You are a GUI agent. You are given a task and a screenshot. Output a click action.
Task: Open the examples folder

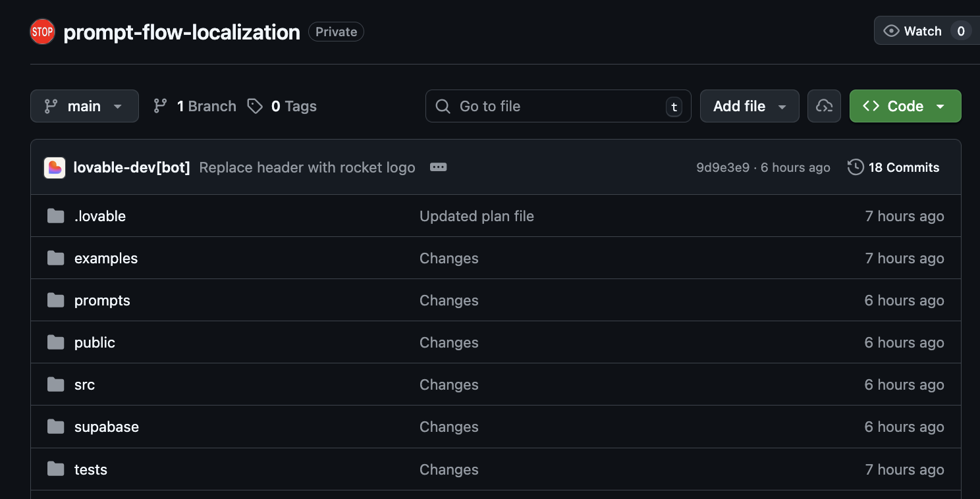[x=106, y=258]
